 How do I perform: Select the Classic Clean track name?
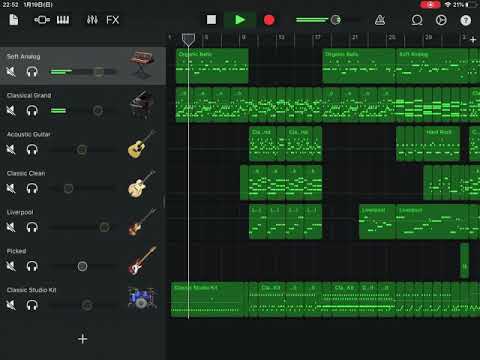tap(26, 173)
